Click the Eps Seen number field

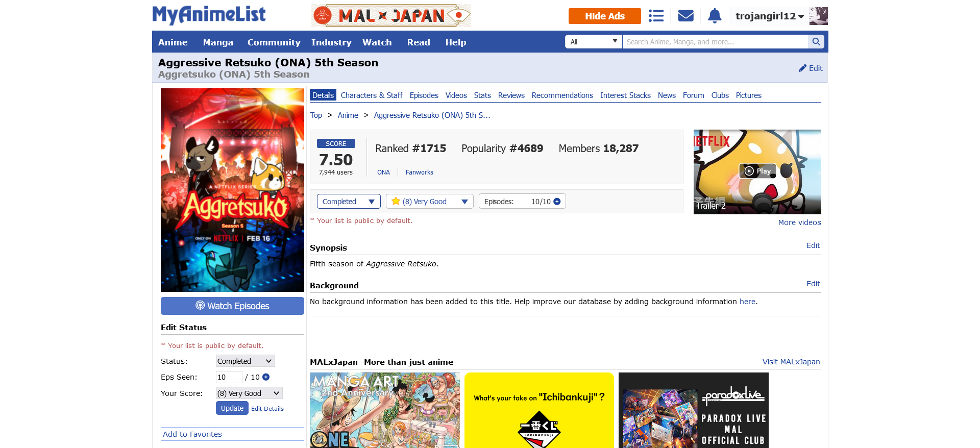pyautogui.click(x=229, y=377)
